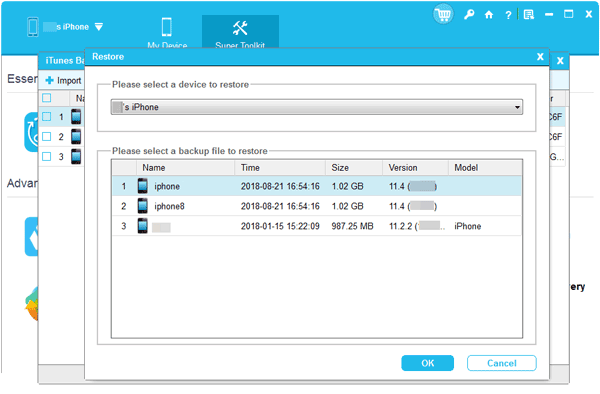
Task: Select the 'iphone' backup name
Action: (167, 186)
